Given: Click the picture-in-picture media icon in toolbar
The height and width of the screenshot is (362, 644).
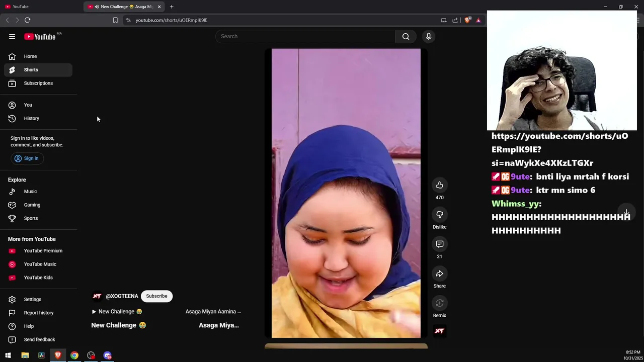Looking at the screenshot, I should coord(444,20).
